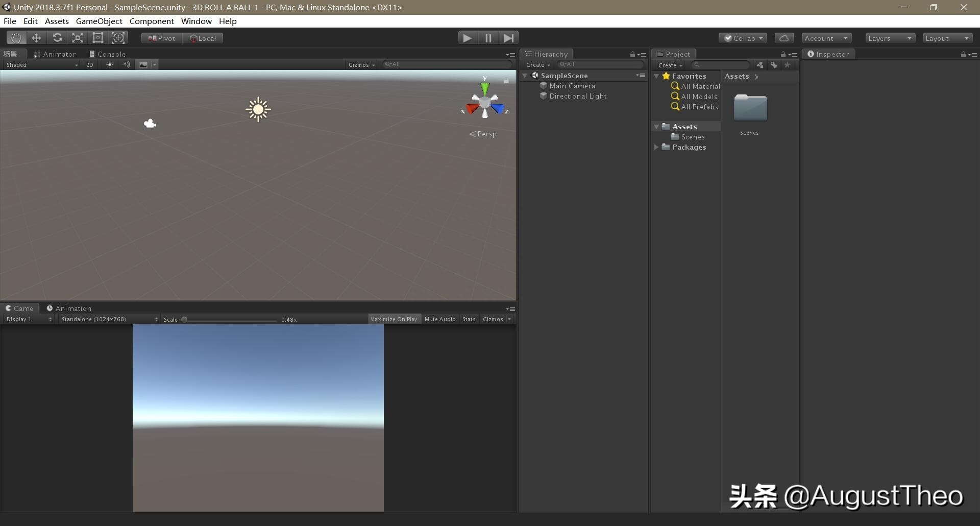The height and width of the screenshot is (526, 980).
Task: Toggle 2D view mode
Action: coord(90,65)
